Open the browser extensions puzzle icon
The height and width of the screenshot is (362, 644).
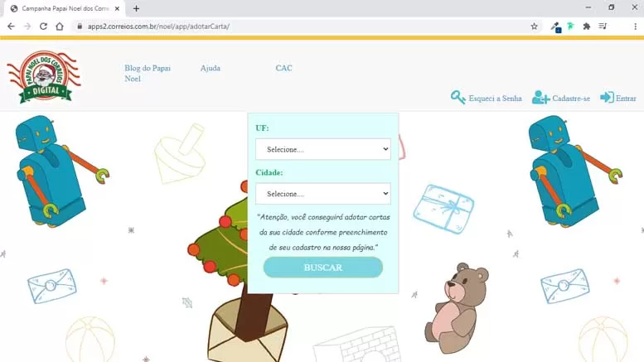coord(587,27)
